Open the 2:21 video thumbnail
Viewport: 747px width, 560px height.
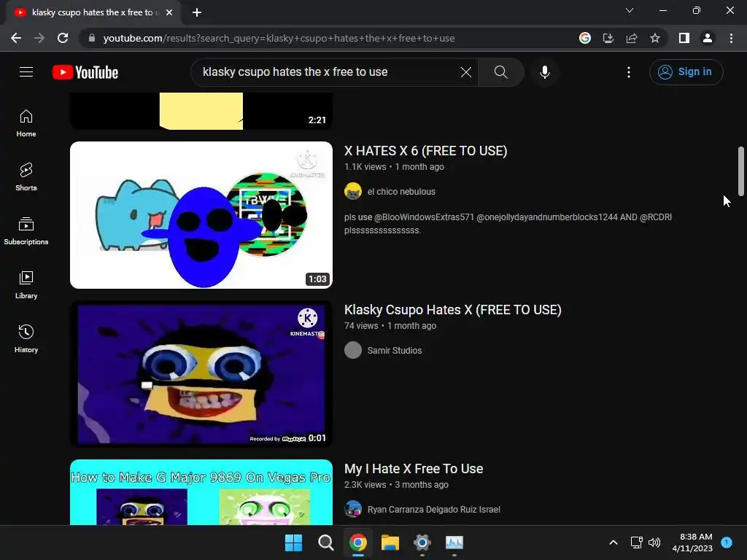coord(201,111)
